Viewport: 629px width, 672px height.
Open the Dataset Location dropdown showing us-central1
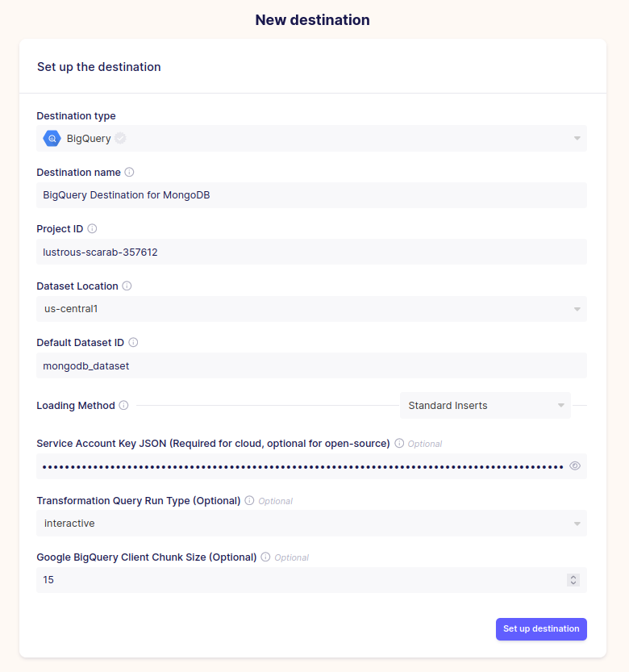(577, 309)
